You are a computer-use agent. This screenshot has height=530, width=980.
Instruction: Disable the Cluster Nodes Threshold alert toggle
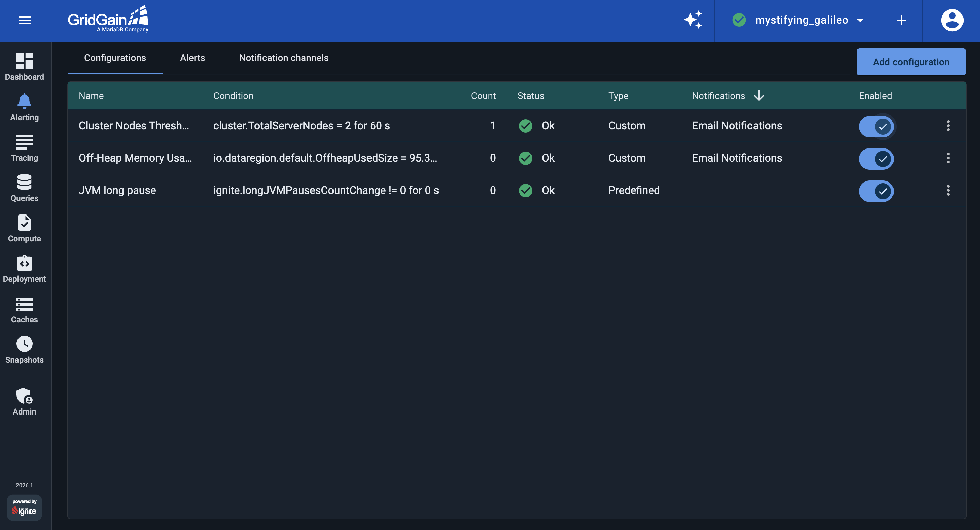(876, 126)
